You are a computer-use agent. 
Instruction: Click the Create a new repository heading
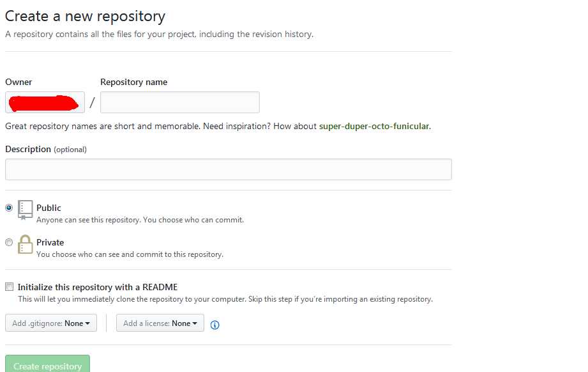(85, 16)
